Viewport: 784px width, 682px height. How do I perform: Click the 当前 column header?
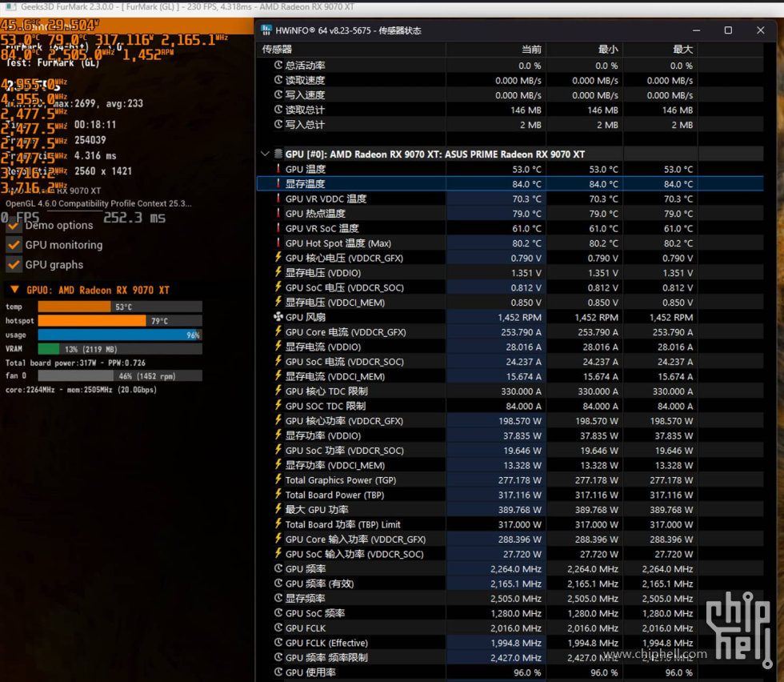[x=496, y=49]
